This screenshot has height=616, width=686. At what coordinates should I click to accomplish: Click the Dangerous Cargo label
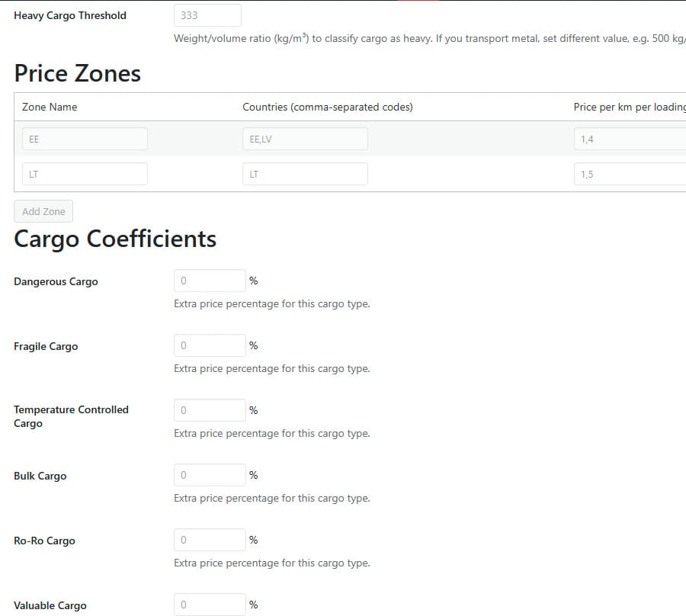(x=56, y=281)
